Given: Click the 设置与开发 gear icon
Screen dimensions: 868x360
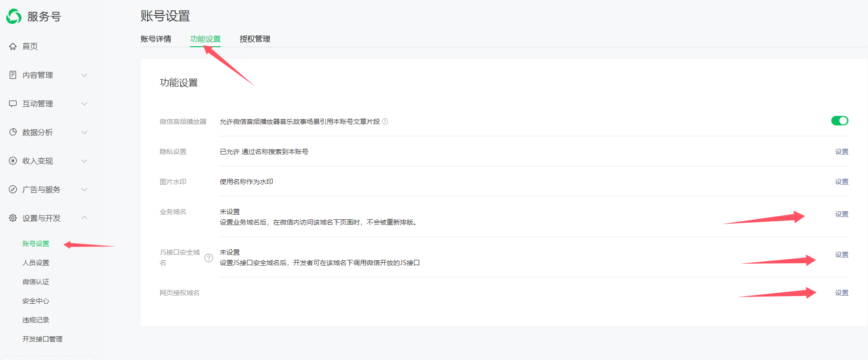Looking at the screenshot, I should click(13, 218).
